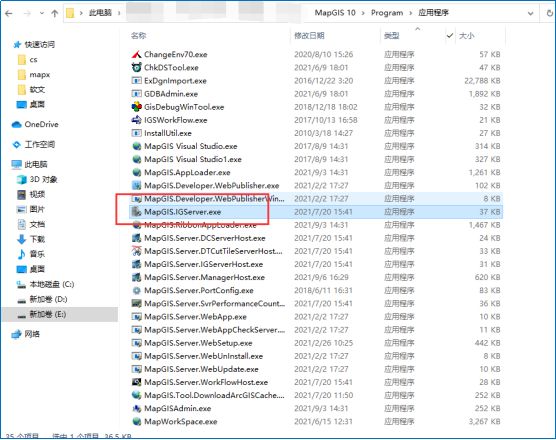Click the ChkDSTool.exe icon
This screenshot has height=440, width=556.
[137, 67]
